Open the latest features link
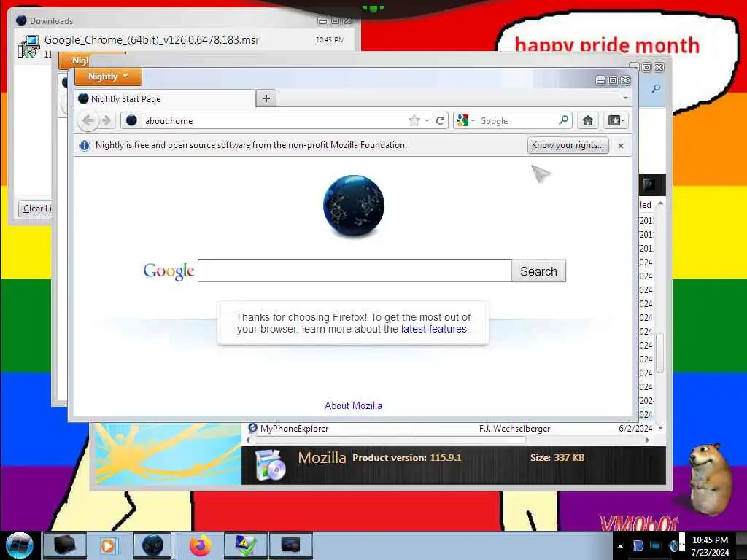Image resolution: width=747 pixels, height=560 pixels. click(433, 329)
